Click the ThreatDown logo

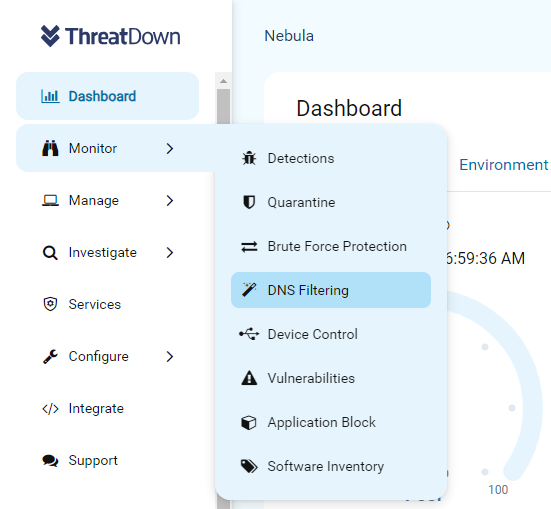[x=110, y=36]
